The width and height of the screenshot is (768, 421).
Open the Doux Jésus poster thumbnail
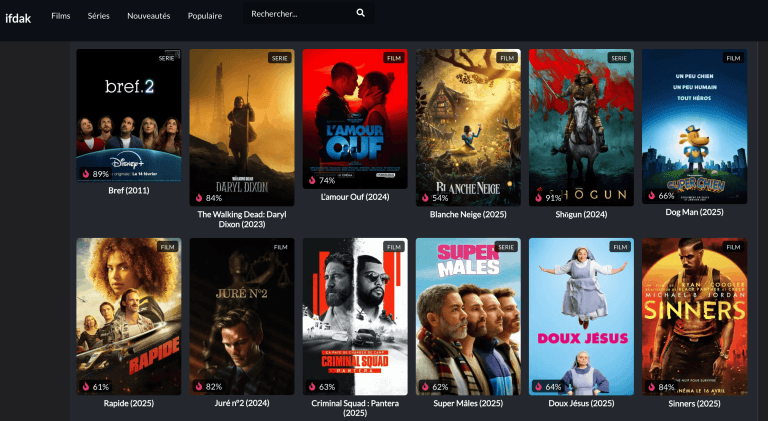tap(581, 315)
